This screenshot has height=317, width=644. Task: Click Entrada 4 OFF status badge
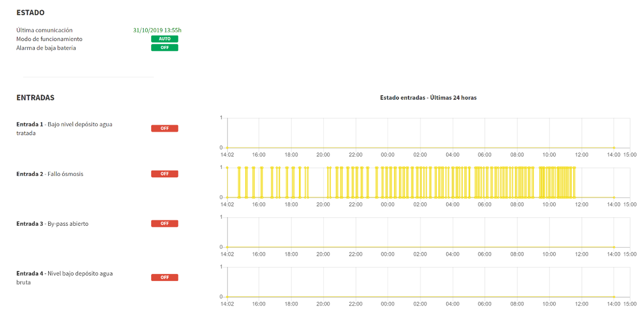point(165,277)
